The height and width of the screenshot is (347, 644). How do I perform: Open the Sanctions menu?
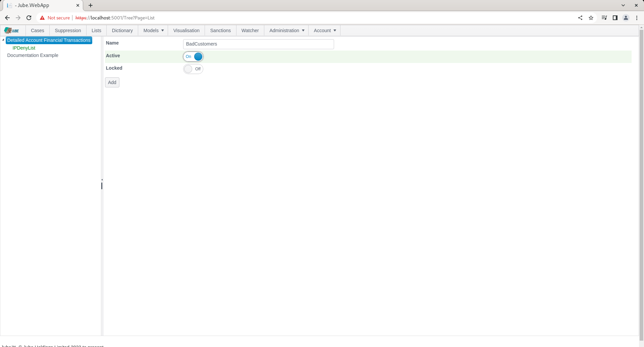pyautogui.click(x=220, y=30)
